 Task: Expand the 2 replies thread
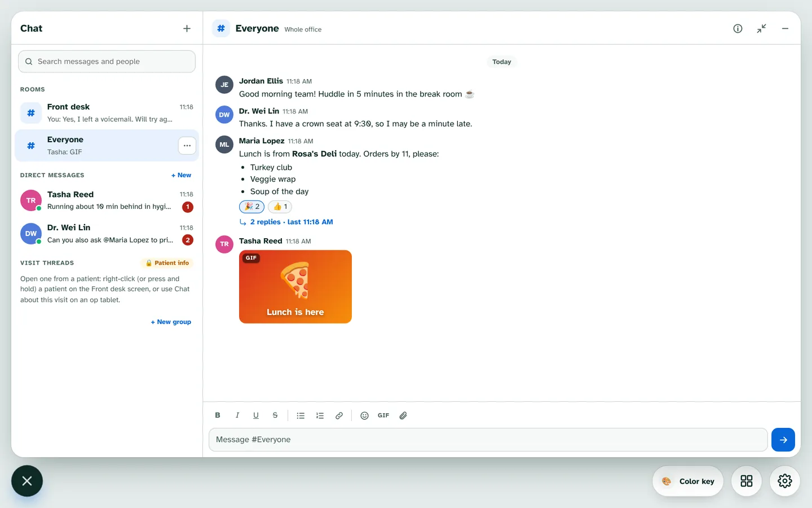[286, 222]
